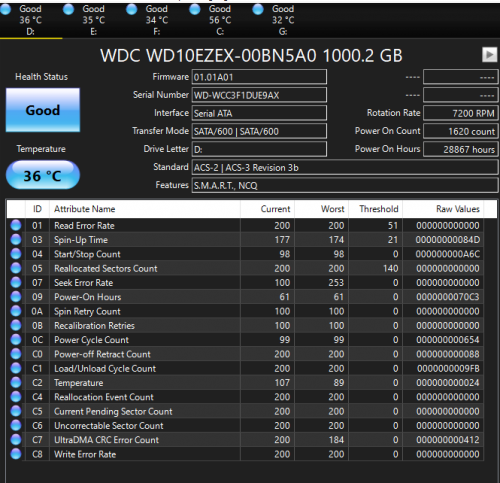Click raw value 000000000A6C
The width and height of the screenshot is (500, 483).
tap(448, 254)
